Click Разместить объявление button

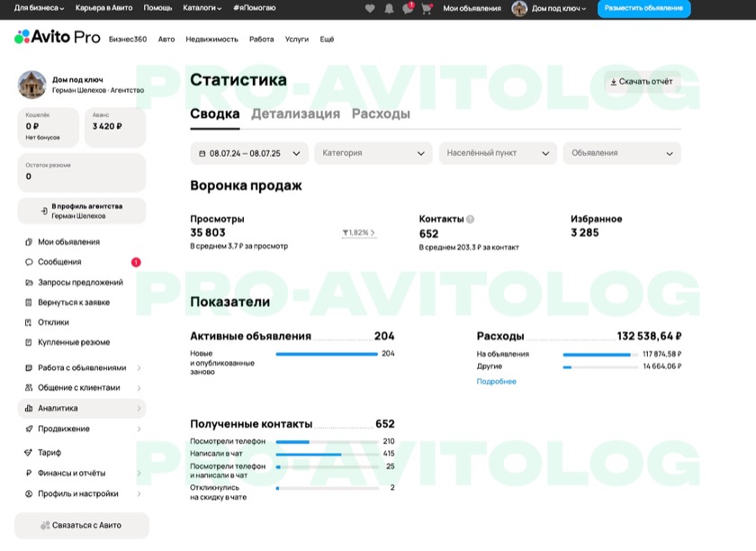(x=643, y=8)
